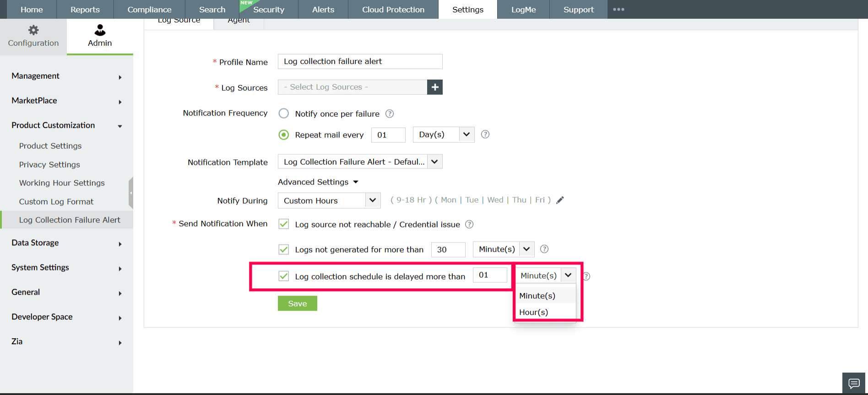Click the Select Log Sources field
868x395 pixels.
pyautogui.click(x=353, y=87)
